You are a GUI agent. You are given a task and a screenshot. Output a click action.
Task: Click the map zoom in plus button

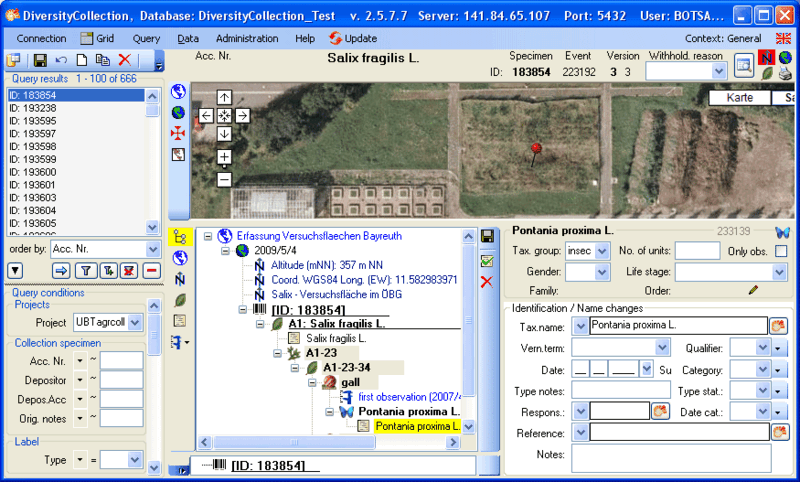[224, 157]
